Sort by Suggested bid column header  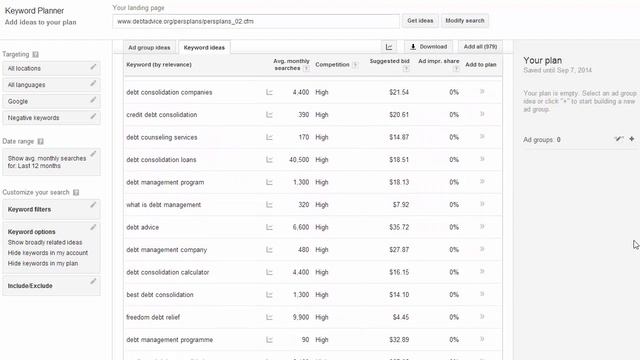point(389,61)
